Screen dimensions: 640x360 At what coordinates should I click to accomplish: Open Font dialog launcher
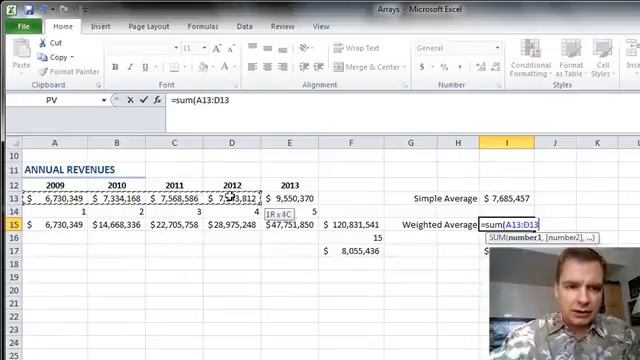click(236, 85)
